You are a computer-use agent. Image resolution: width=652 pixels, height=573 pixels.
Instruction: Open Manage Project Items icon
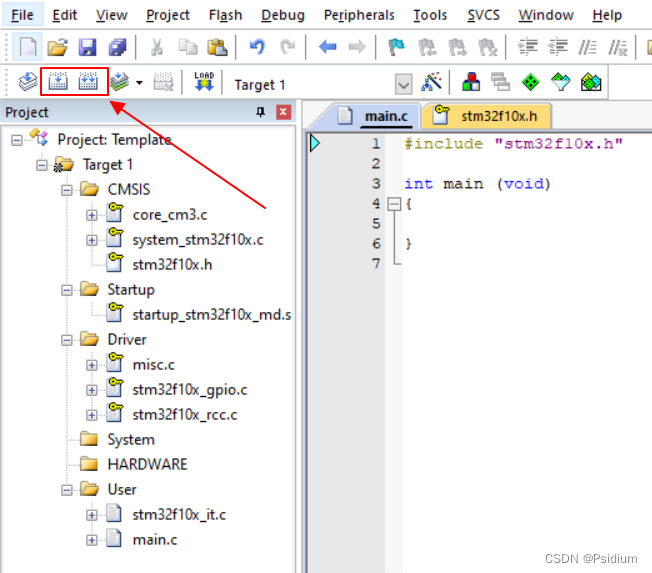[471, 82]
